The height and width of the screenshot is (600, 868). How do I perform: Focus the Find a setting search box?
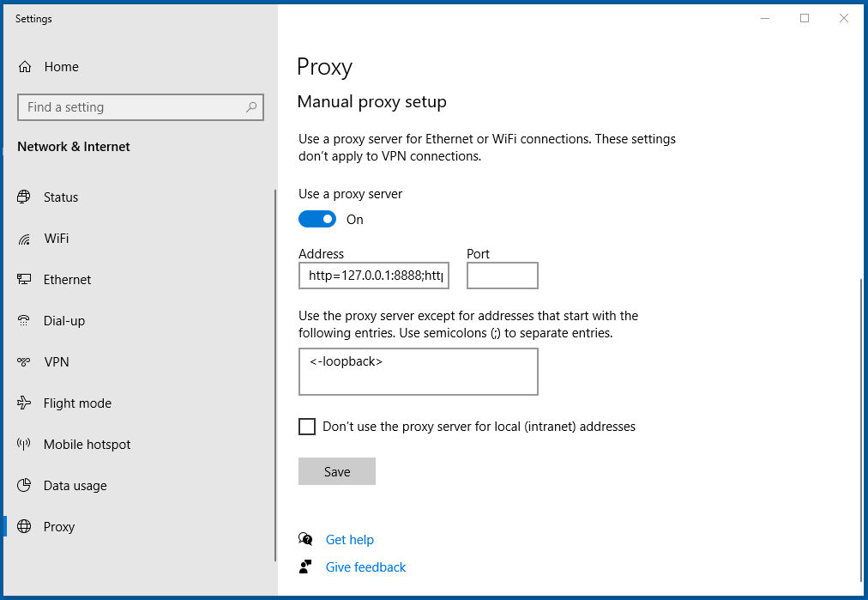141,107
